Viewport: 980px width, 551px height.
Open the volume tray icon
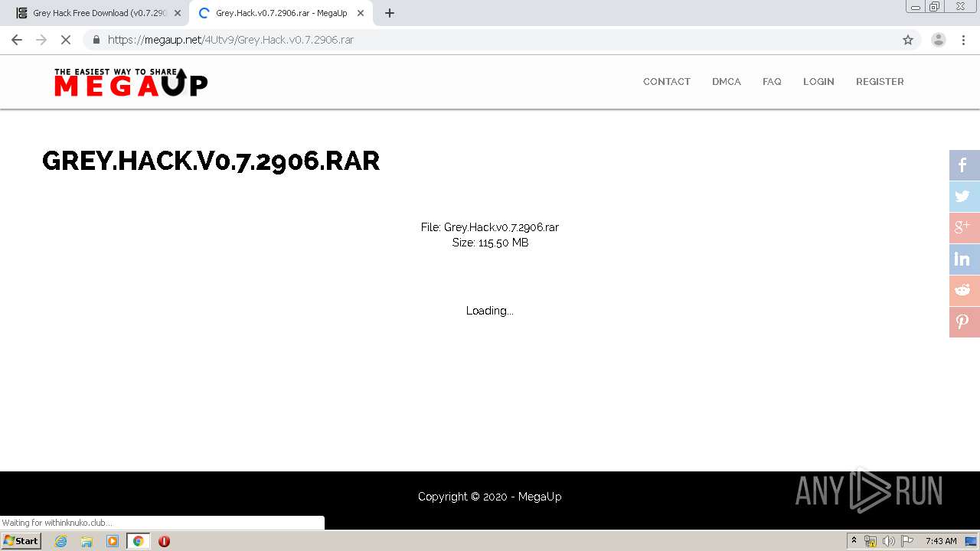(x=889, y=541)
